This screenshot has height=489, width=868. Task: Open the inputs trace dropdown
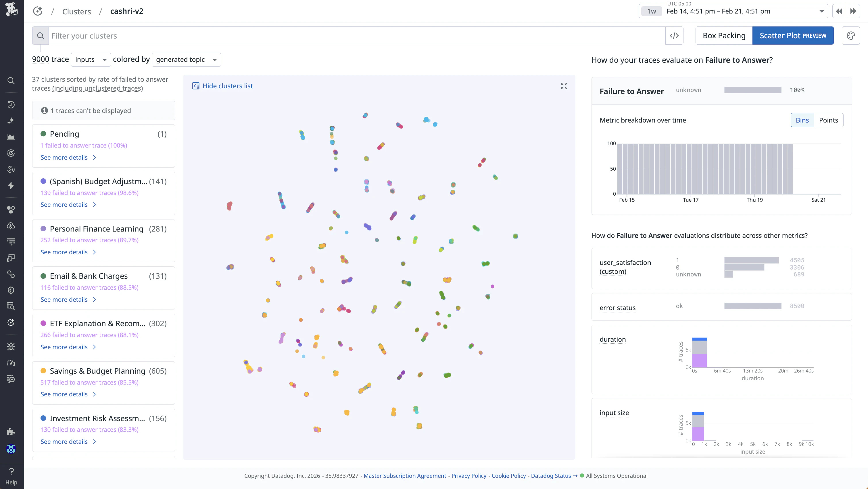(91, 60)
